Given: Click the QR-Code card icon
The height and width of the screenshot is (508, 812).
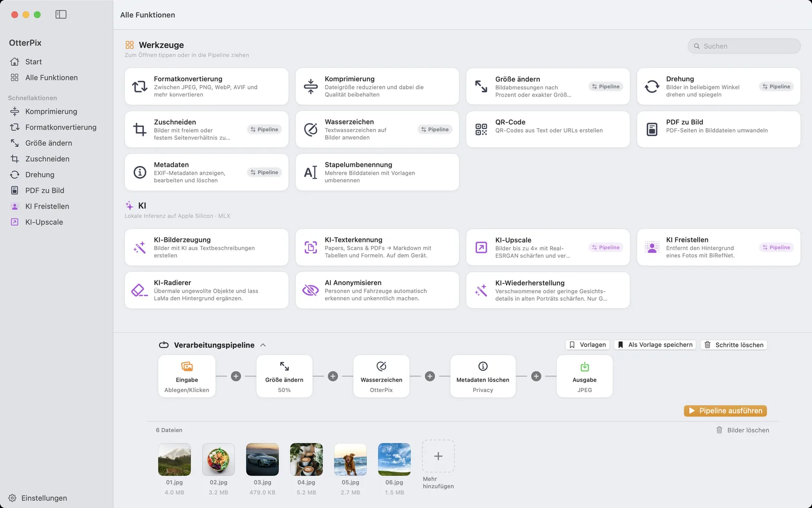Looking at the screenshot, I should coord(481,130).
